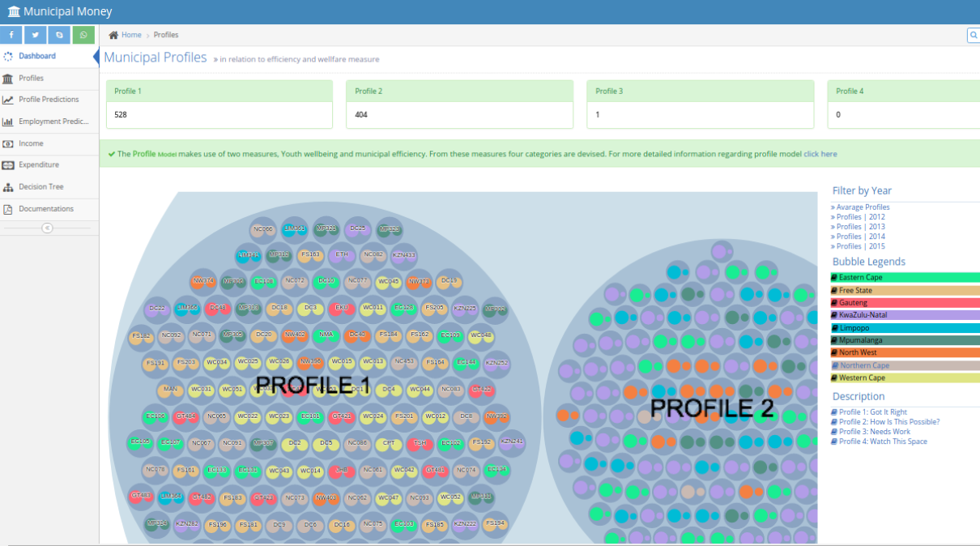Click 'Profile 2: How Is This Possible?' description
The image size is (980, 546).
tap(889, 422)
